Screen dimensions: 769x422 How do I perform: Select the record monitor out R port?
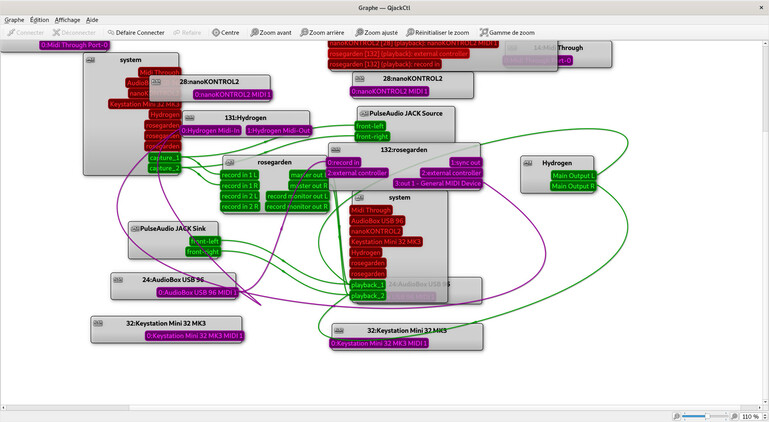pos(297,207)
